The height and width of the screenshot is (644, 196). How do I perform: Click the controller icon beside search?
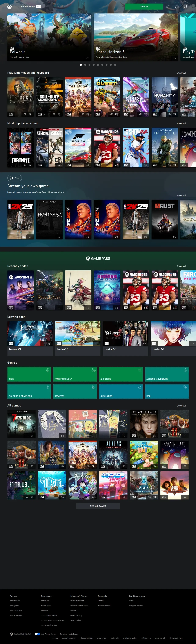coord(177,7)
